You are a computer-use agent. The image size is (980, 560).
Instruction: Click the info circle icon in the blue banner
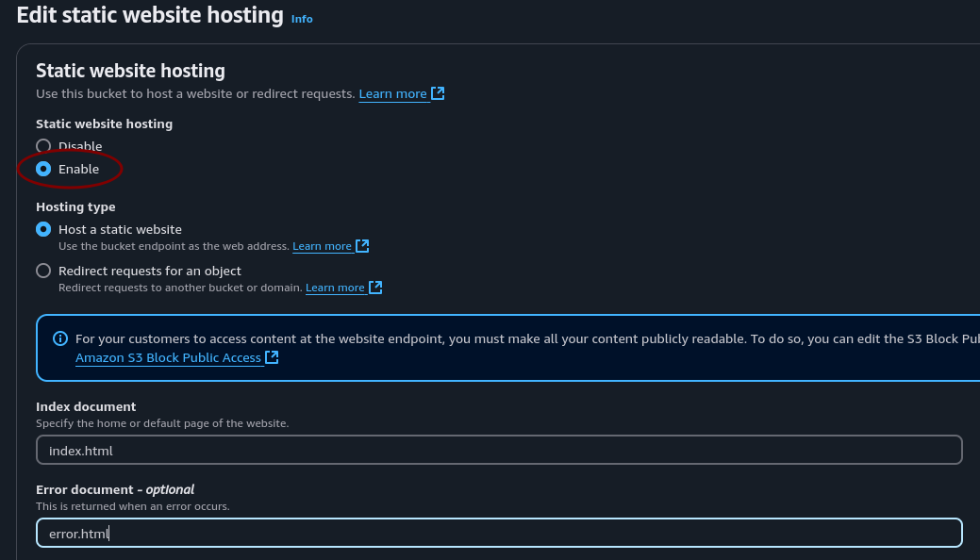coord(62,340)
